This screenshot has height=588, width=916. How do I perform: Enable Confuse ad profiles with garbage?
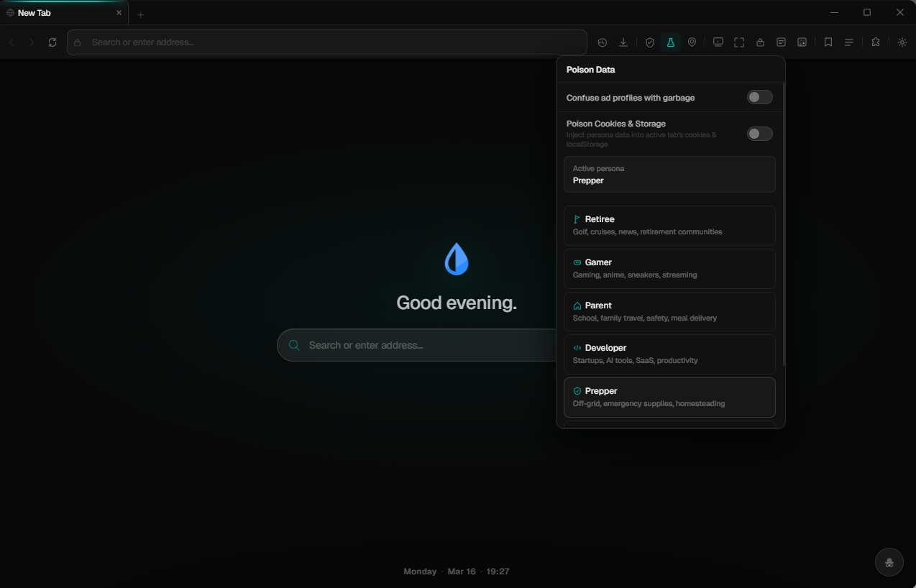[759, 96]
